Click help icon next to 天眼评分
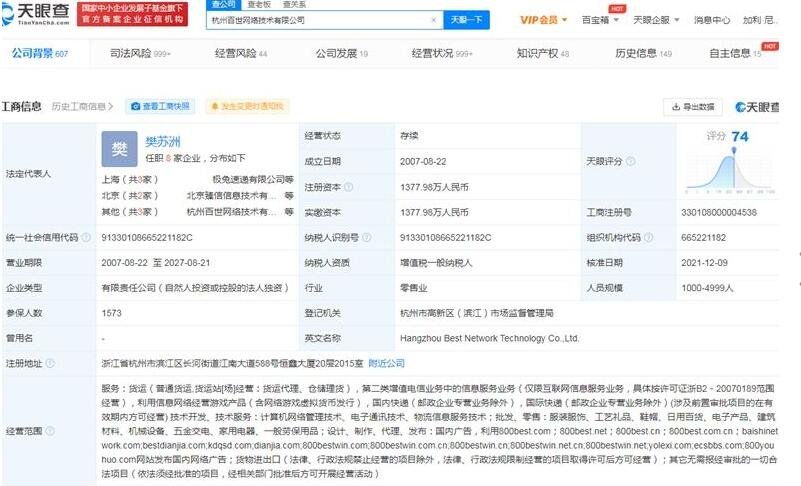801x486 pixels. (x=631, y=161)
